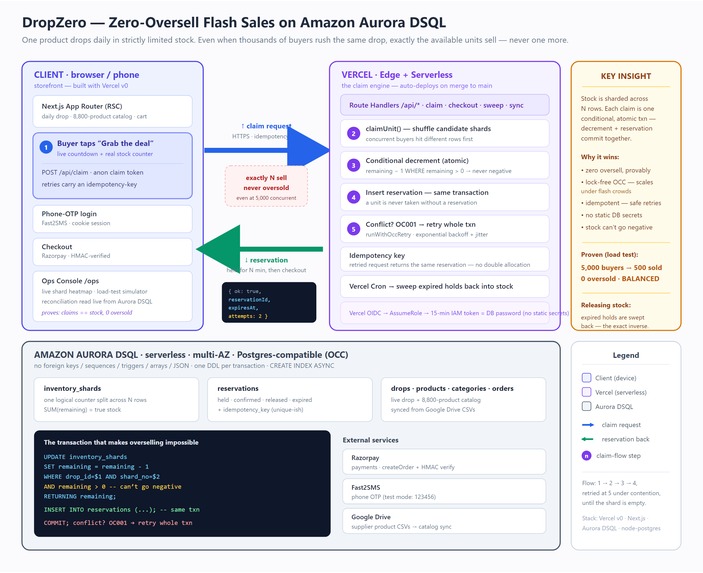Click the KEY INSIGHT heading
Screen dimensions: 703x573
coord(626,76)
